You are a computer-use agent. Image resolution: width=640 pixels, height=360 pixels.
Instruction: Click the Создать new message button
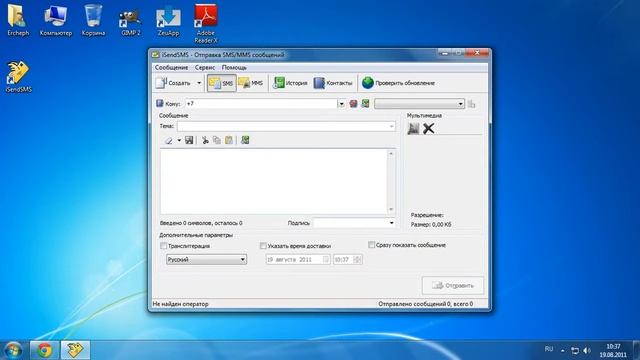coord(173,83)
